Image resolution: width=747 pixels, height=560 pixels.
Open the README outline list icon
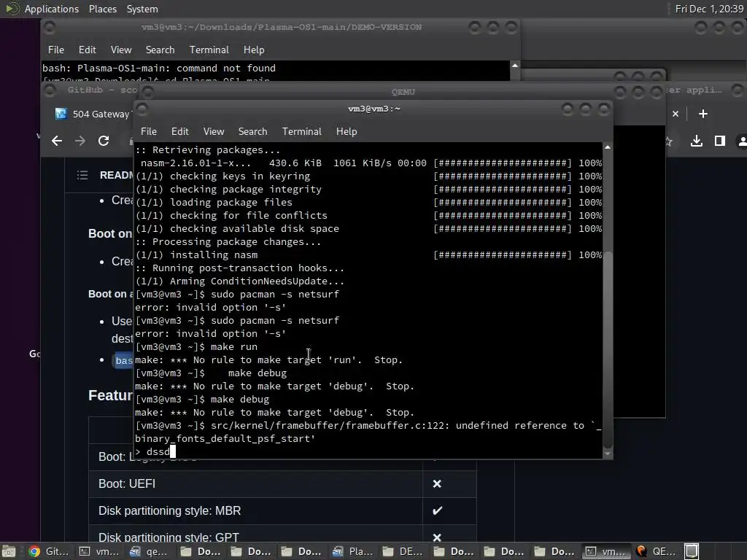(82, 175)
